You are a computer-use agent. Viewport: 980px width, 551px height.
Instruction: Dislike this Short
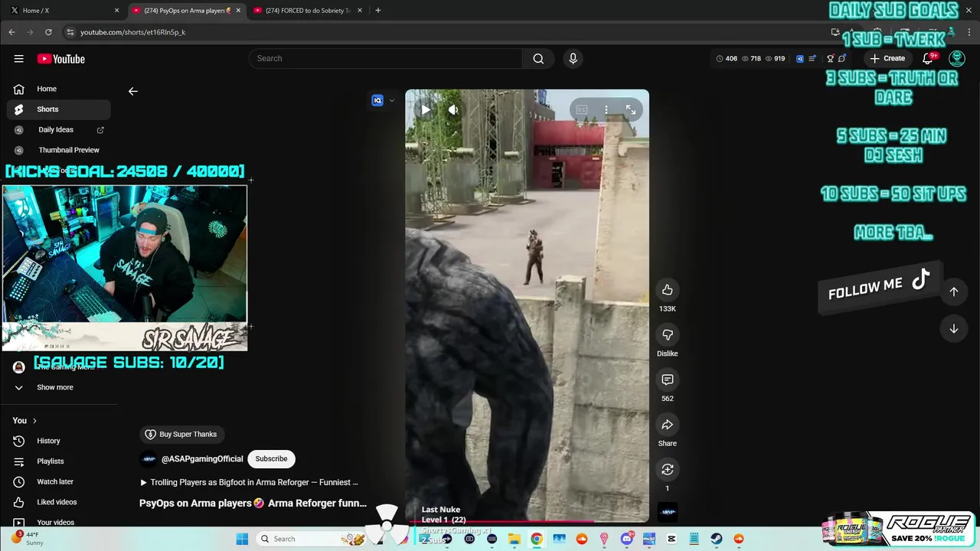tap(667, 334)
